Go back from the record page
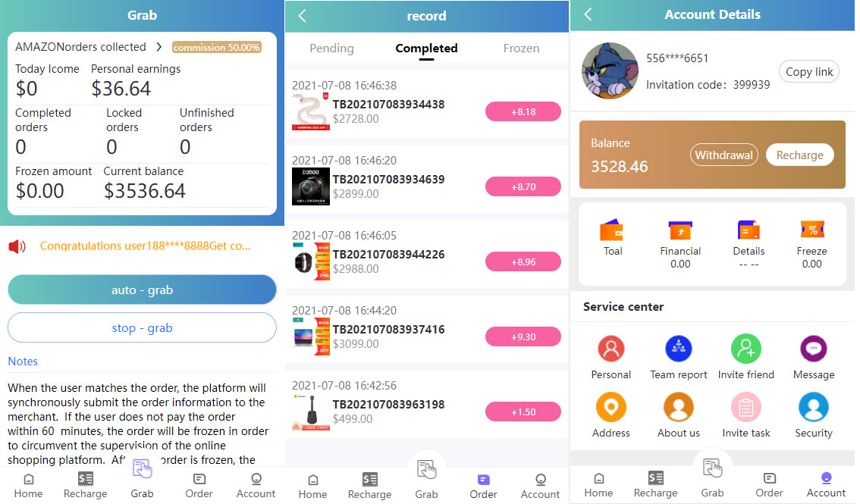The image size is (860, 504). pos(302,16)
